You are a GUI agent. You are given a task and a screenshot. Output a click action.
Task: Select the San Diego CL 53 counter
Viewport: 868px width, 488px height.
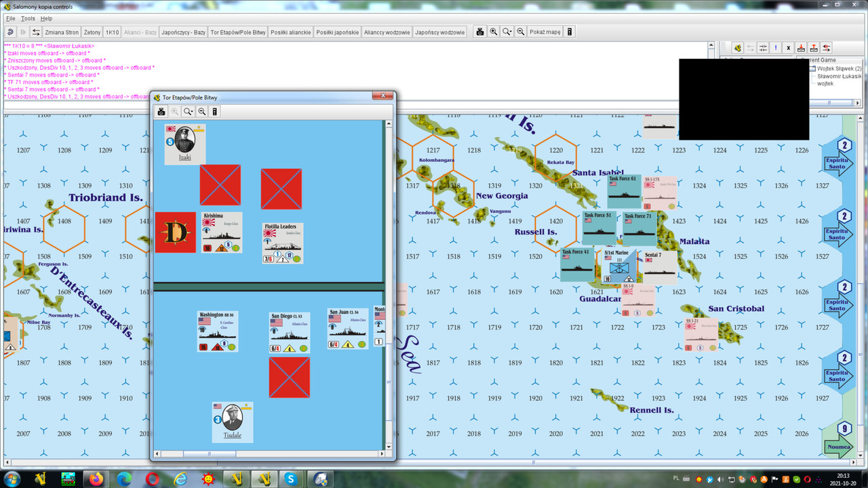coord(290,333)
